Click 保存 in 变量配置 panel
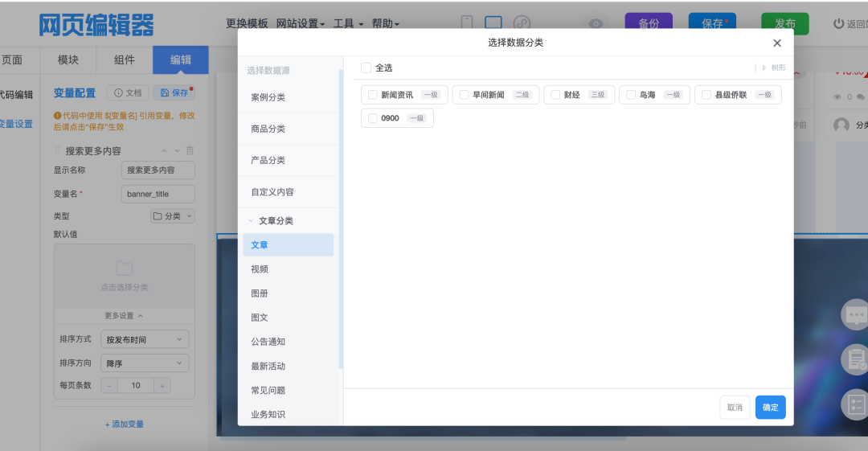This screenshot has height=451, width=868. tap(174, 92)
